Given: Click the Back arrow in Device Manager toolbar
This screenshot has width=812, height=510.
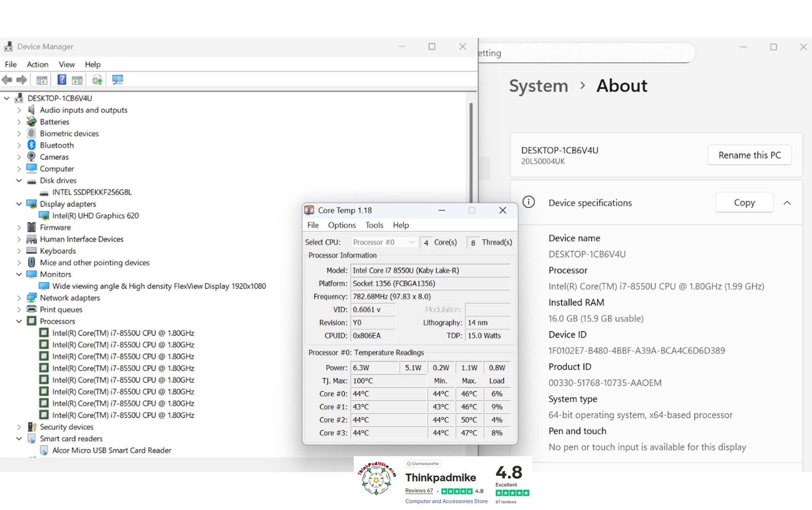Looking at the screenshot, I should click(7, 80).
